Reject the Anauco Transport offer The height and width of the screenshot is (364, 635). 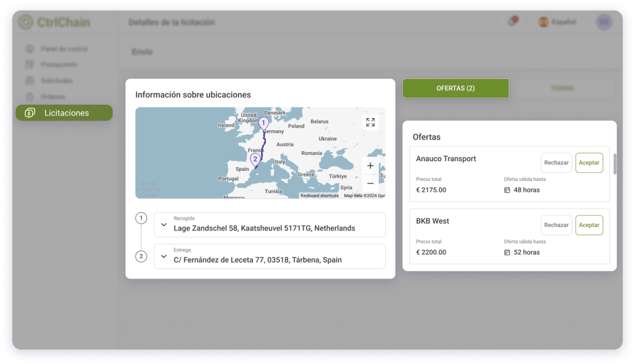click(x=556, y=163)
